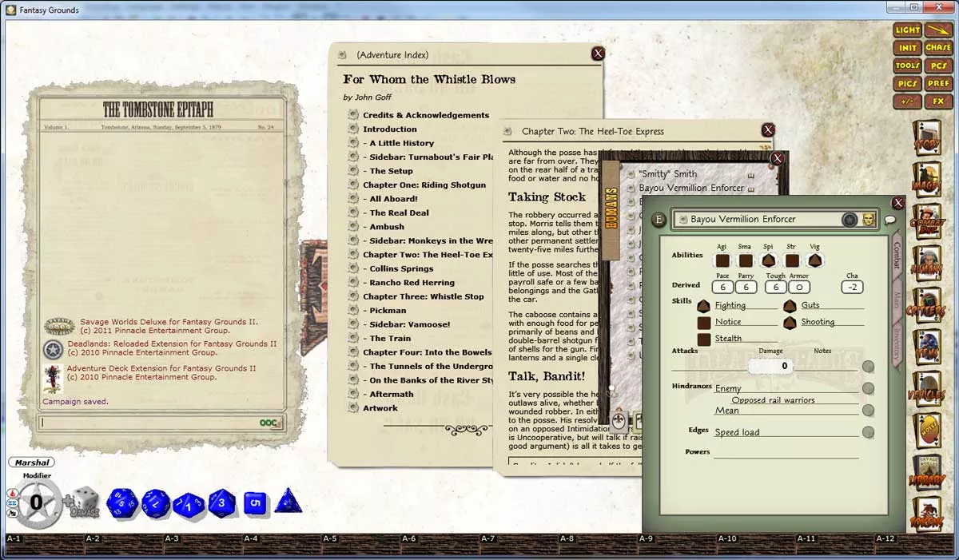The height and width of the screenshot is (560, 959).
Task: Open the Vehicles card in the sidebar
Action: (x=929, y=391)
